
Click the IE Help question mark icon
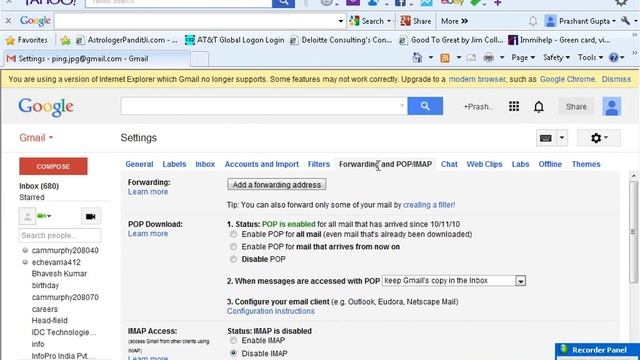(x=613, y=58)
